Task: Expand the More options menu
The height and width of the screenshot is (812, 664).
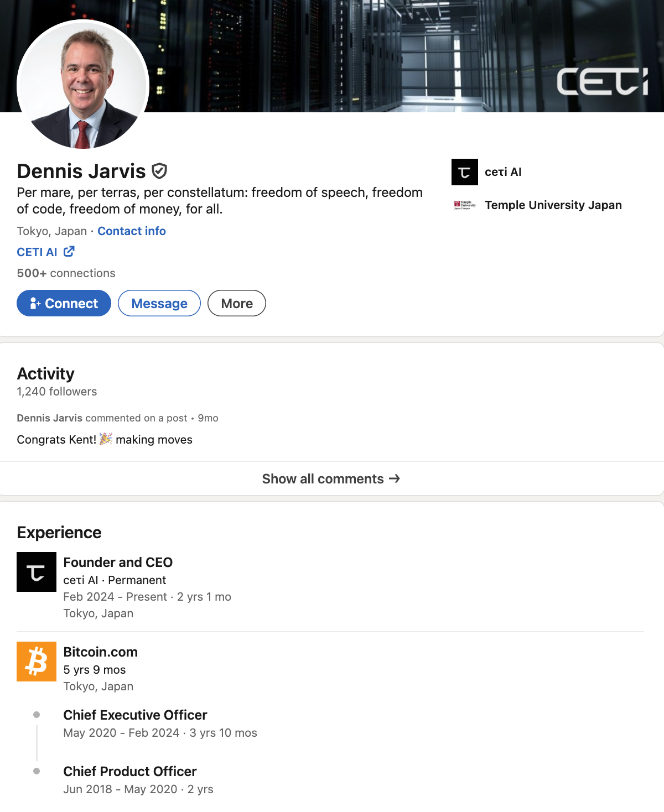Action: (236, 303)
